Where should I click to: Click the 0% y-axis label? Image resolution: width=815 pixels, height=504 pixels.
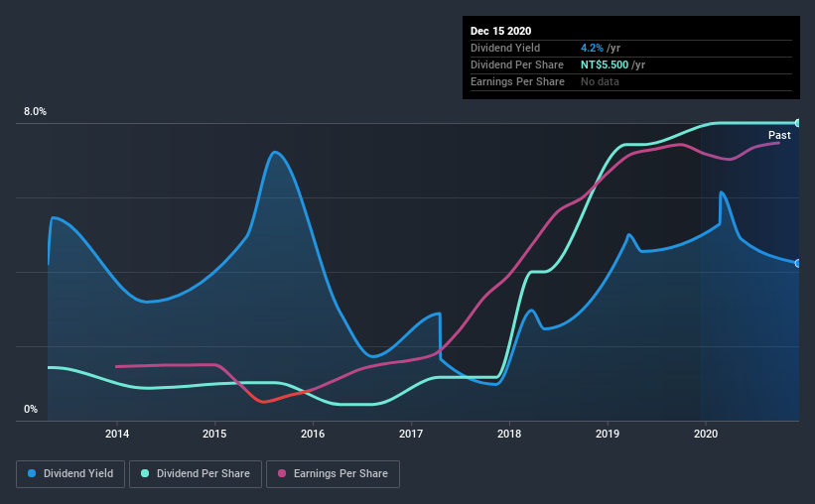tap(31, 410)
